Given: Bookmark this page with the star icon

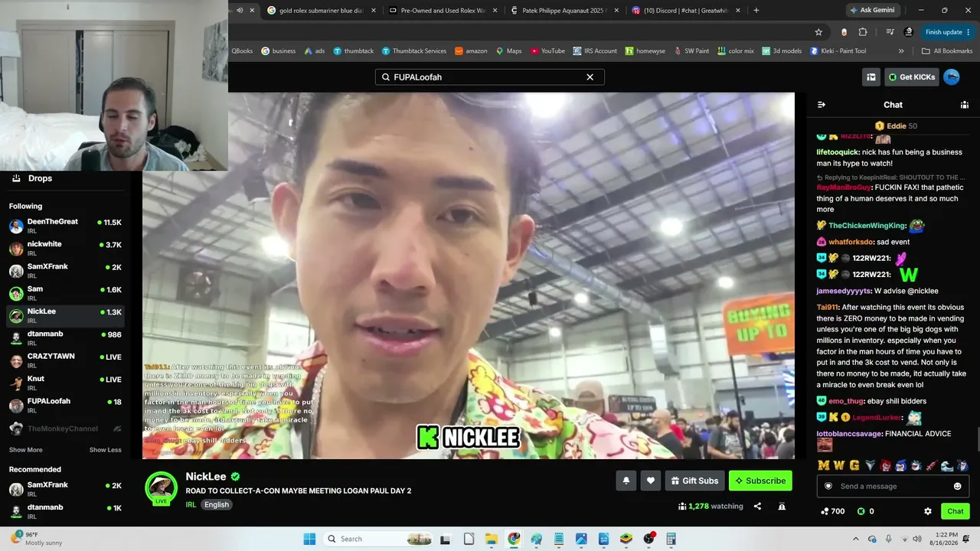Looking at the screenshot, I should 818,32.
